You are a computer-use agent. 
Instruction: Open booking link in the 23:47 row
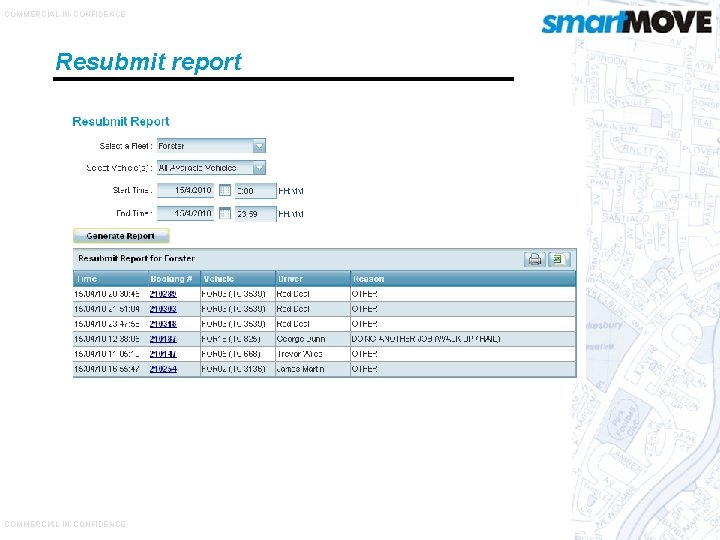[163, 324]
